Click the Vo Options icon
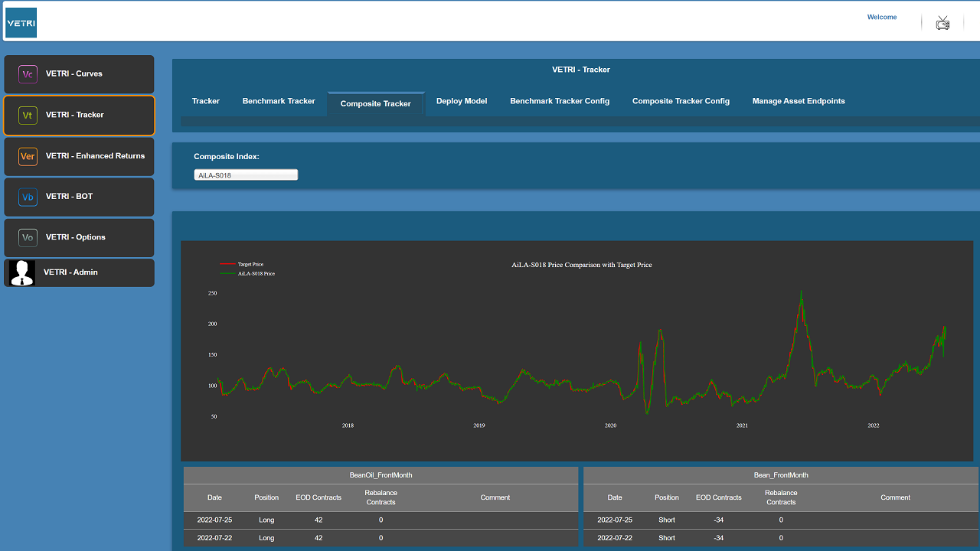The image size is (980, 551). [x=28, y=237]
